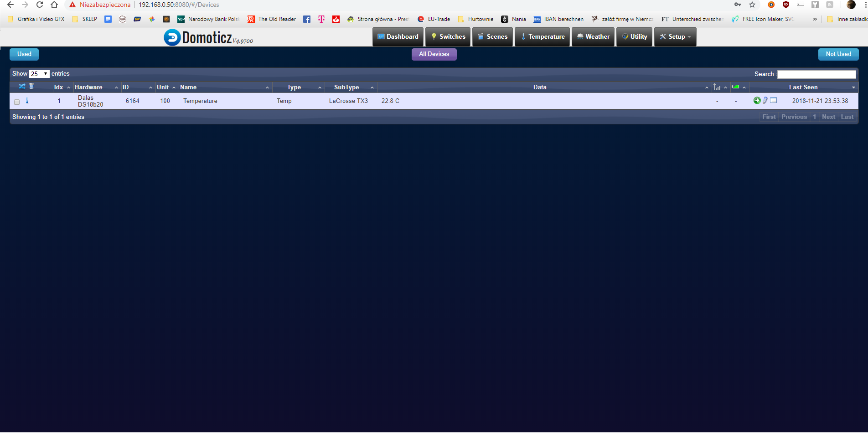
Task: Click the green arrow icon in the Temperature row
Action: click(757, 101)
